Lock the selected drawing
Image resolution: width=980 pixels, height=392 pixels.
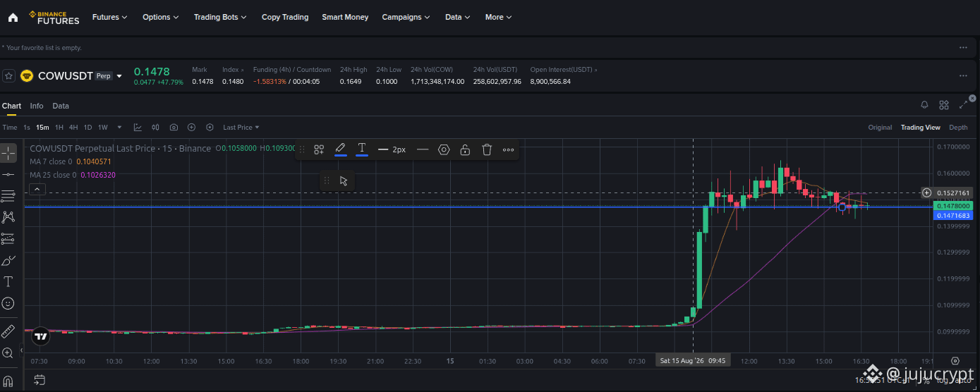[x=465, y=149]
